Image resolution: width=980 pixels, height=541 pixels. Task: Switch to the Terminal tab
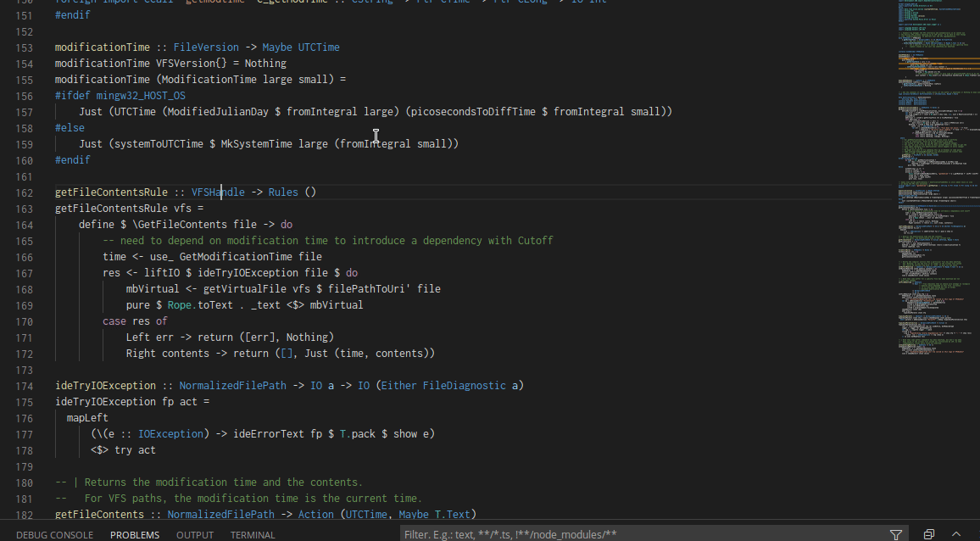click(x=253, y=535)
